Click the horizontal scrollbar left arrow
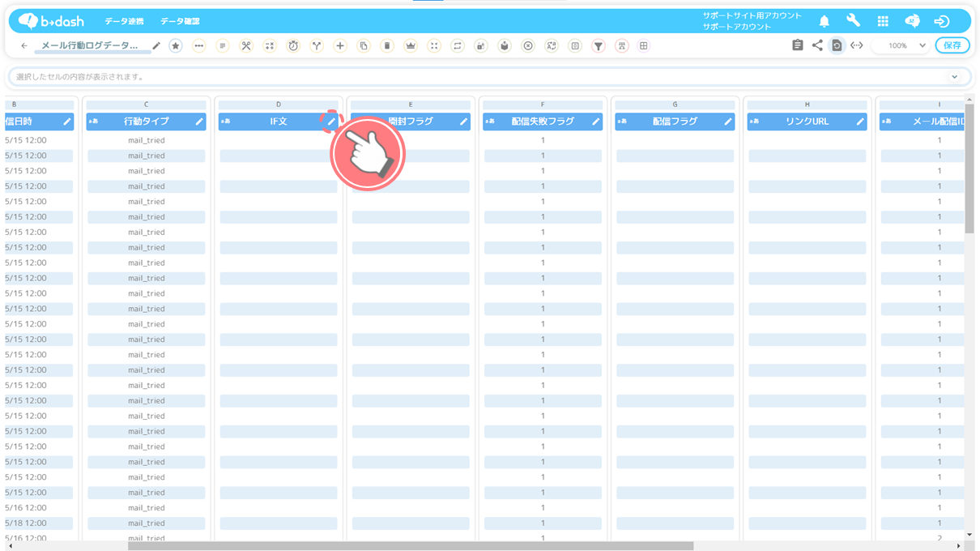980x551 pixels. click(10, 546)
